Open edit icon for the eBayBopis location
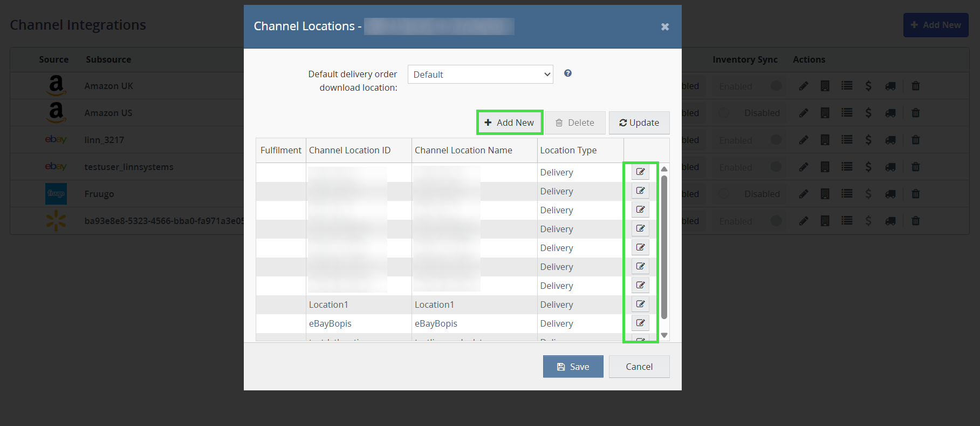980x426 pixels. tap(640, 323)
